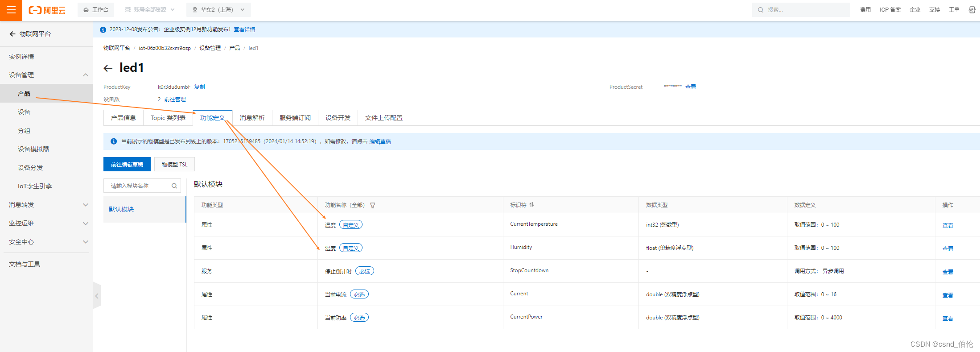Click the 必选 tag on 停止倒计时 row

click(365, 271)
